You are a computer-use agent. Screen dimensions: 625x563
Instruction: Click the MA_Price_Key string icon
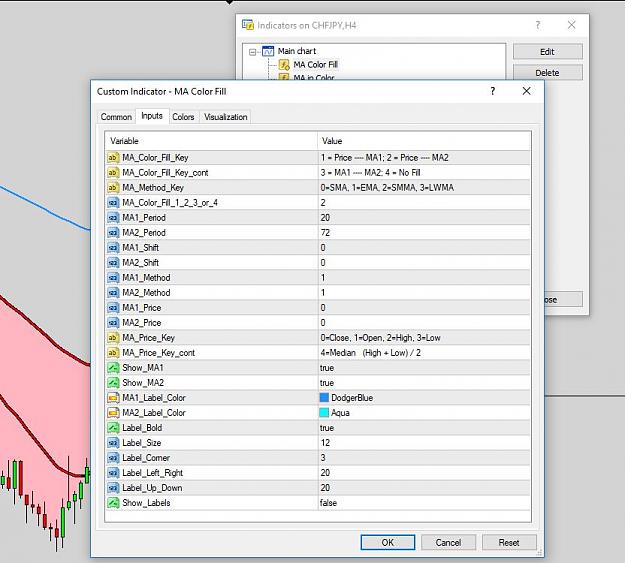[x=113, y=338]
